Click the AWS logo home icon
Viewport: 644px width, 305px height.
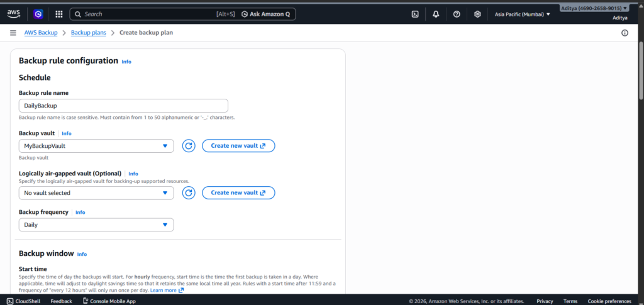coord(14,13)
